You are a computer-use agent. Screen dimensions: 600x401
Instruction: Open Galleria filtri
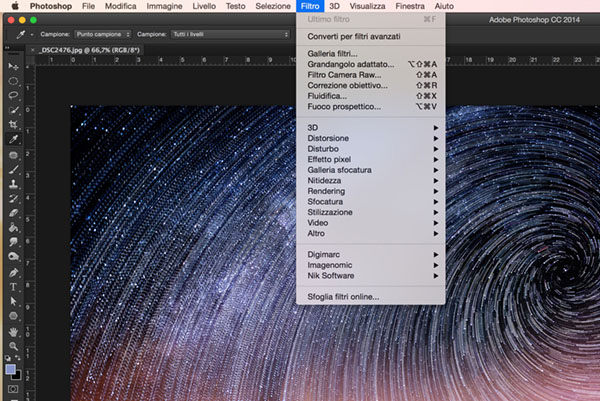tap(371, 54)
